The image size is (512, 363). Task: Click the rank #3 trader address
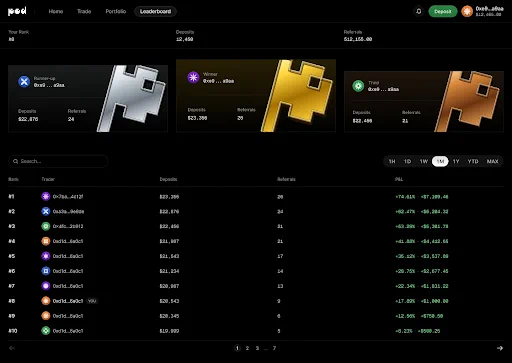pyautogui.click(x=68, y=226)
